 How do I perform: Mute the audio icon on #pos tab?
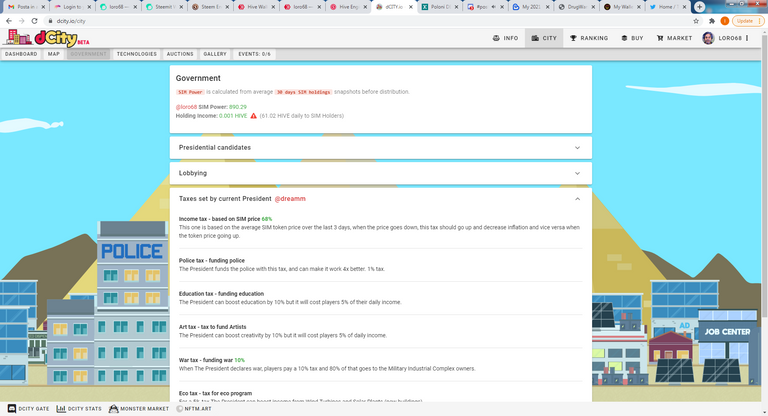493,7
